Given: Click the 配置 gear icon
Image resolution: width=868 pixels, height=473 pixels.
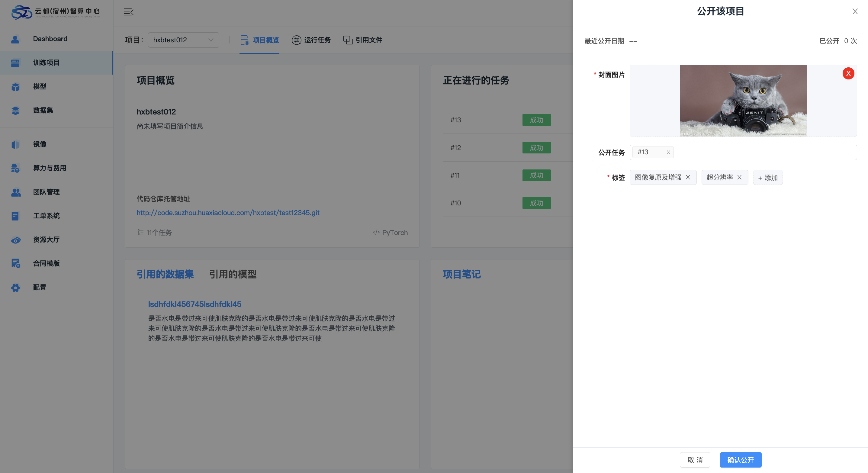Looking at the screenshot, I should click(x=15, y=288).
